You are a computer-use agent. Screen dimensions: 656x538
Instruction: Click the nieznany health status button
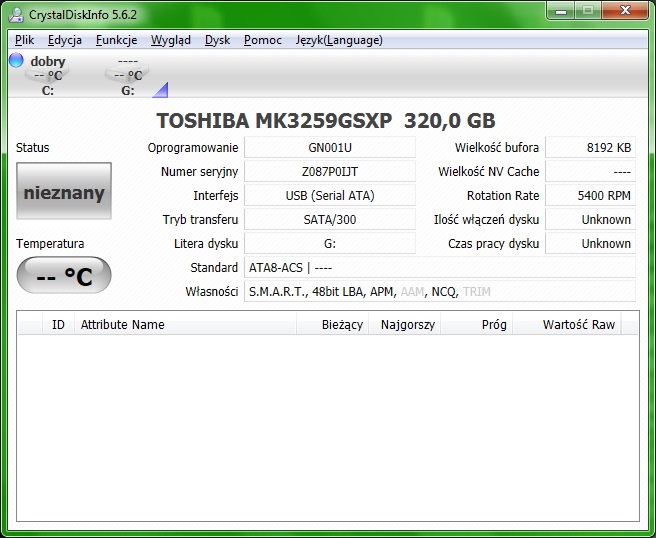pos(64,191)
